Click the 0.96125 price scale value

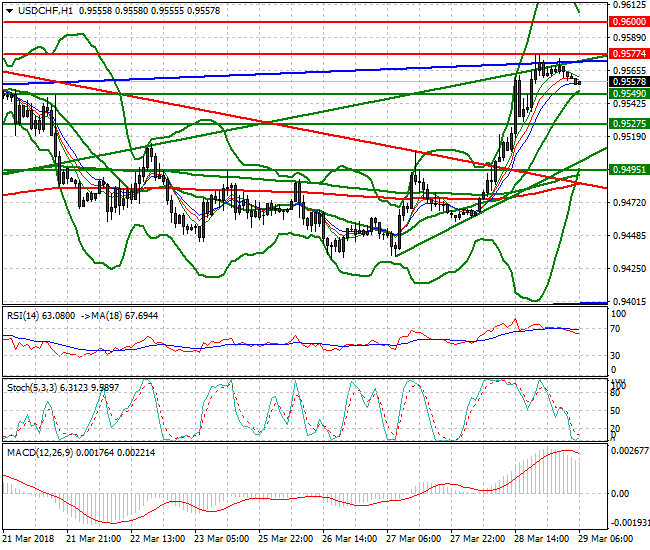click(629, 5)
